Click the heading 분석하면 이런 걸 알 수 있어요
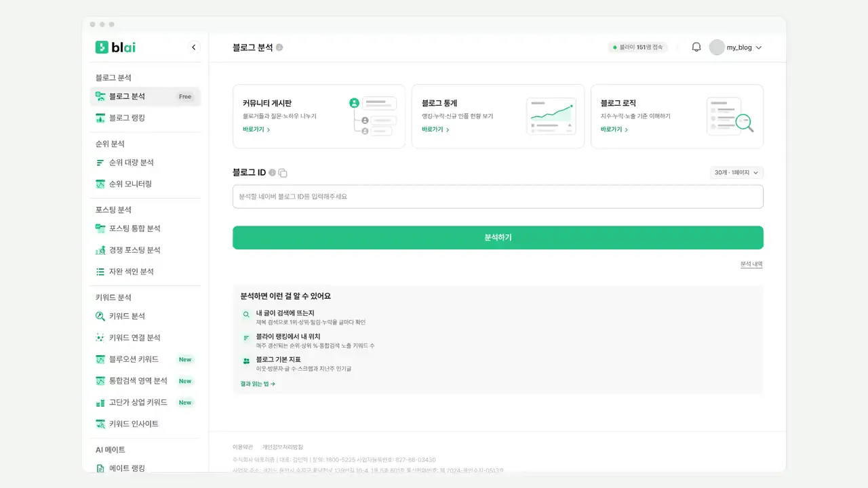 (x=285, y=296)
